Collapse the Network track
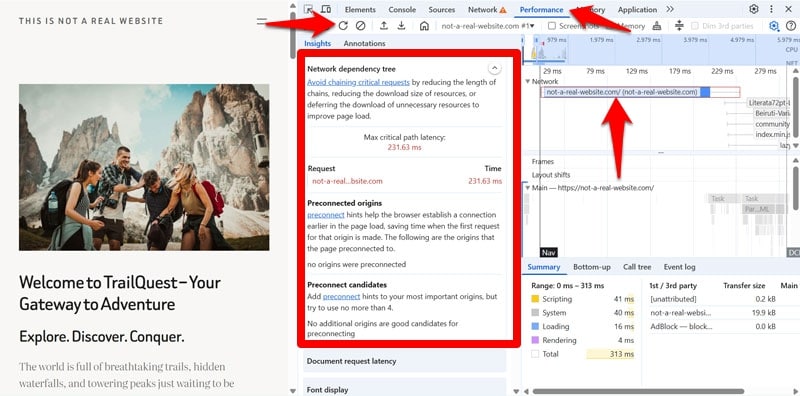This screenshot has height=396, width=800. [x=528, y=82]
